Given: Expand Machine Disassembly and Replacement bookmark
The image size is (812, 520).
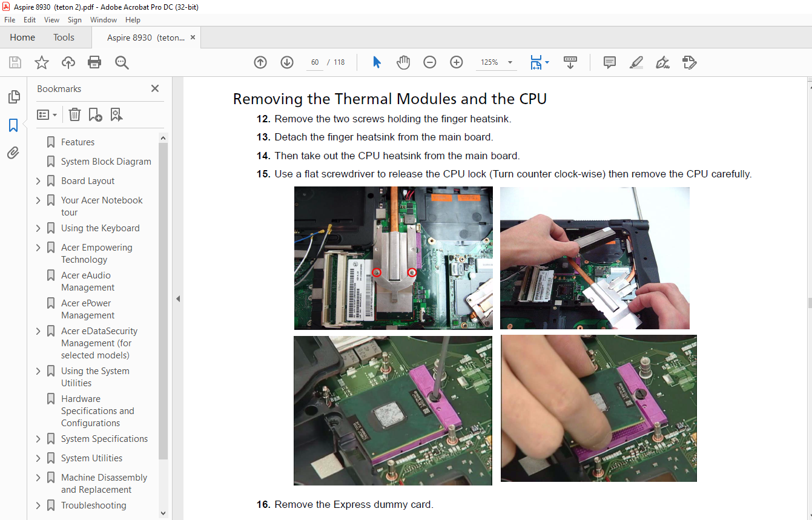Looking at the screenshot, I should point(38,478).
